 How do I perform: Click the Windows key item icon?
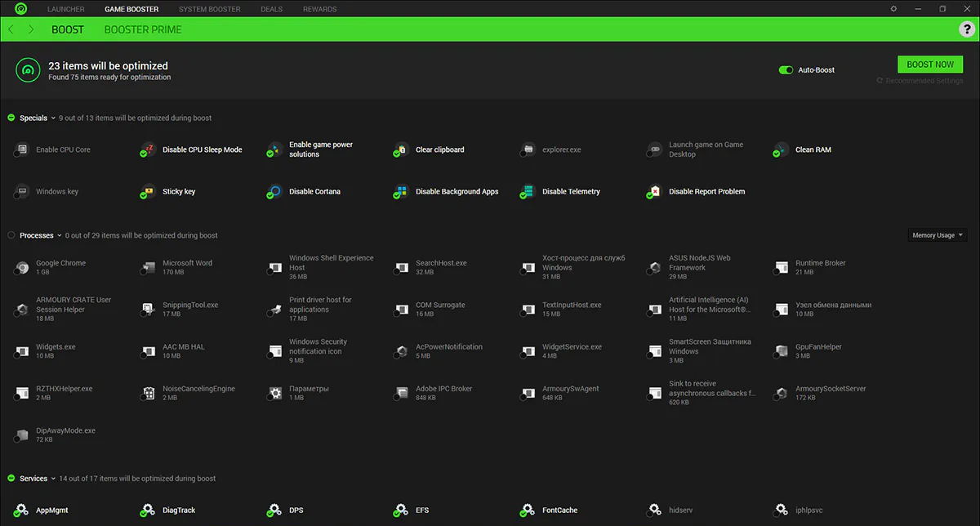tap(21, 192)
